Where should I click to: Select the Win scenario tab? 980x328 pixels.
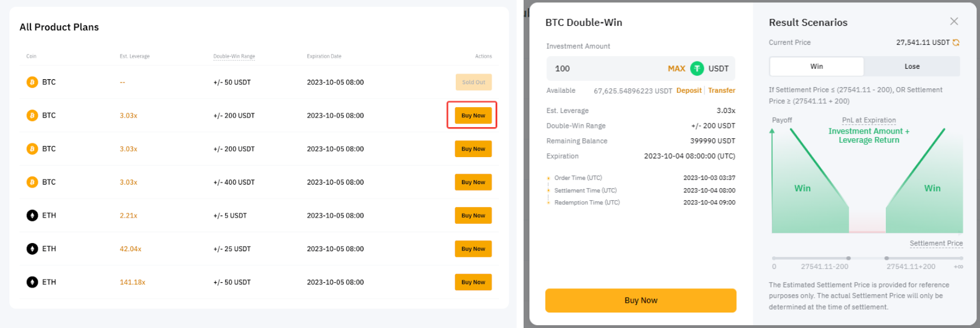coord(816,67)
